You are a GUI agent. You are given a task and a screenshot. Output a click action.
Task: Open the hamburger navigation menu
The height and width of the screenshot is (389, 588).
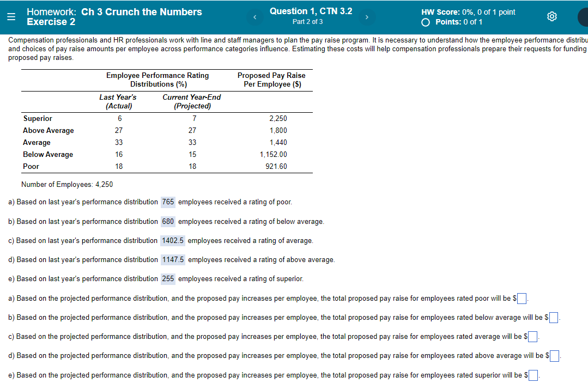coord(11,16)
